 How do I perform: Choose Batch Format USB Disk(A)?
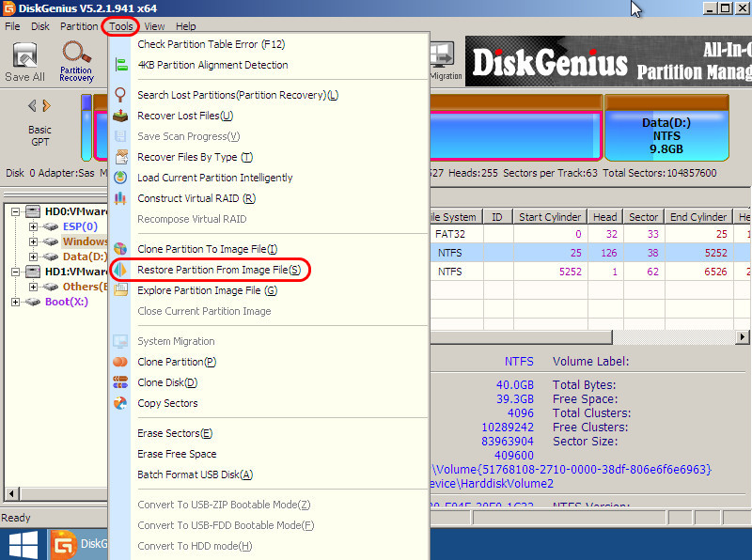point(196,474)
